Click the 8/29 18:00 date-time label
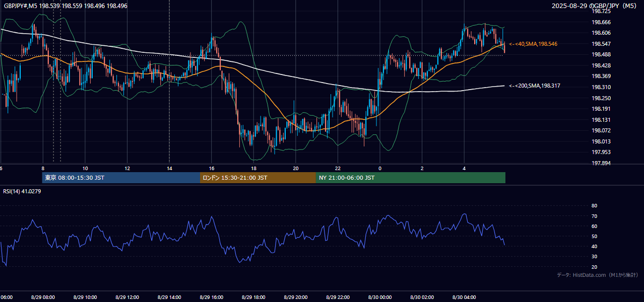644x302 pixels. coord(253,297)
